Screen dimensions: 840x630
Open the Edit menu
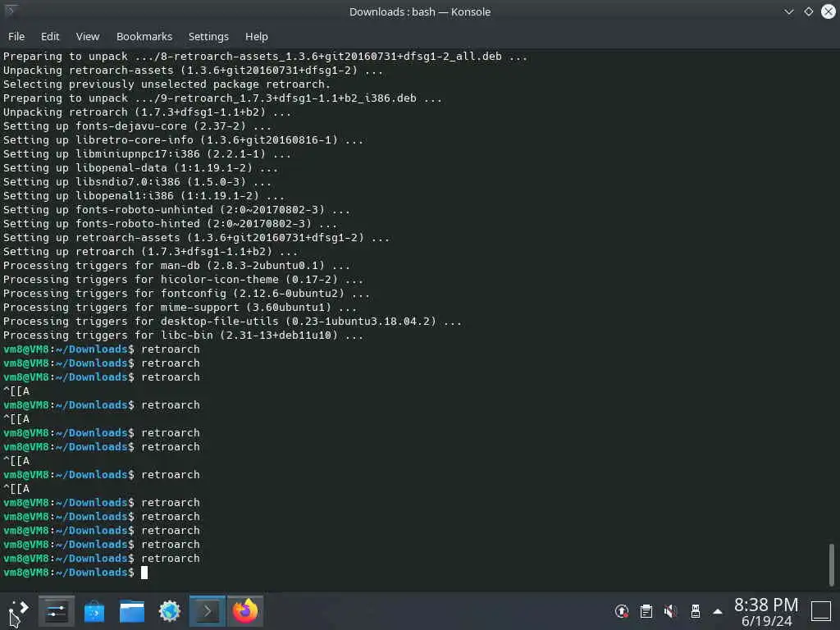(x=50, y=36)
